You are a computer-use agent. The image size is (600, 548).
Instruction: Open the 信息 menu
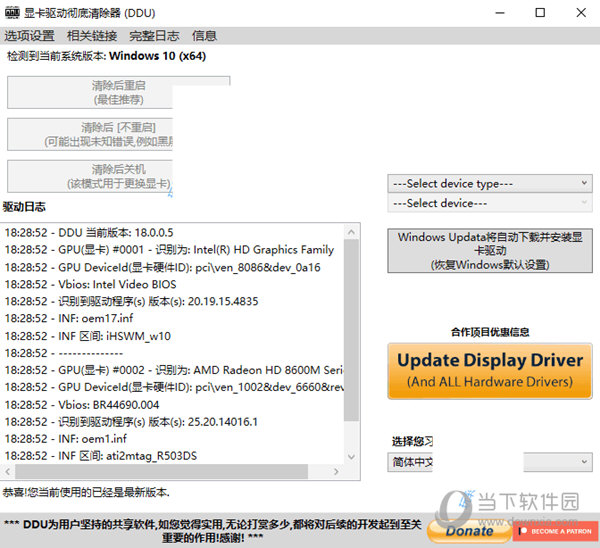[x=204, y=36]
